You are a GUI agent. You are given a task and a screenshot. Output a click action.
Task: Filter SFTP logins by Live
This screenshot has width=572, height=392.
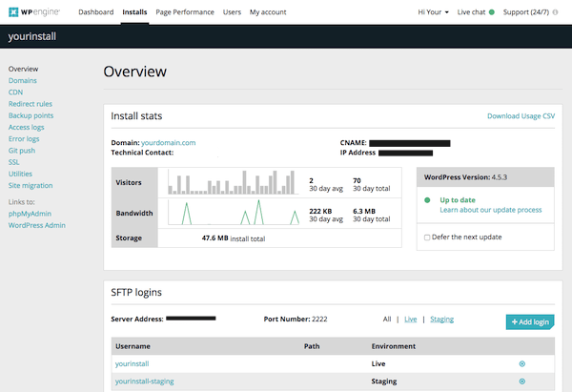pos(410,320)
